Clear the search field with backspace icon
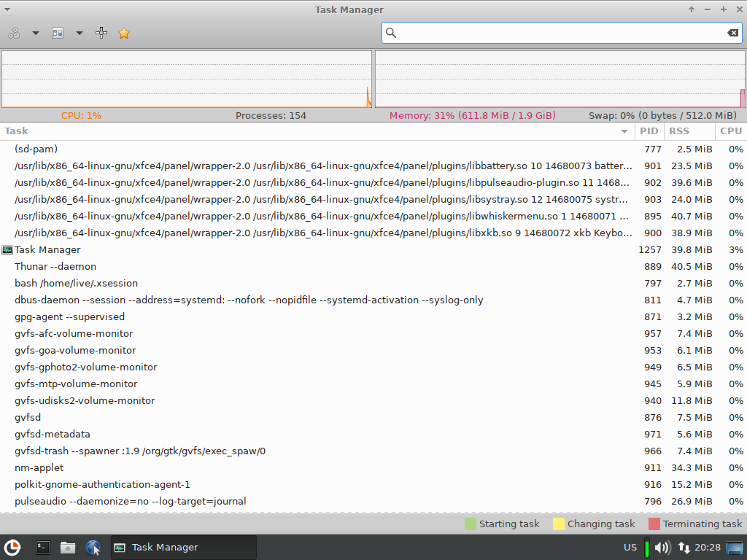This screenshot has width=747, height=560. (732, 33)
